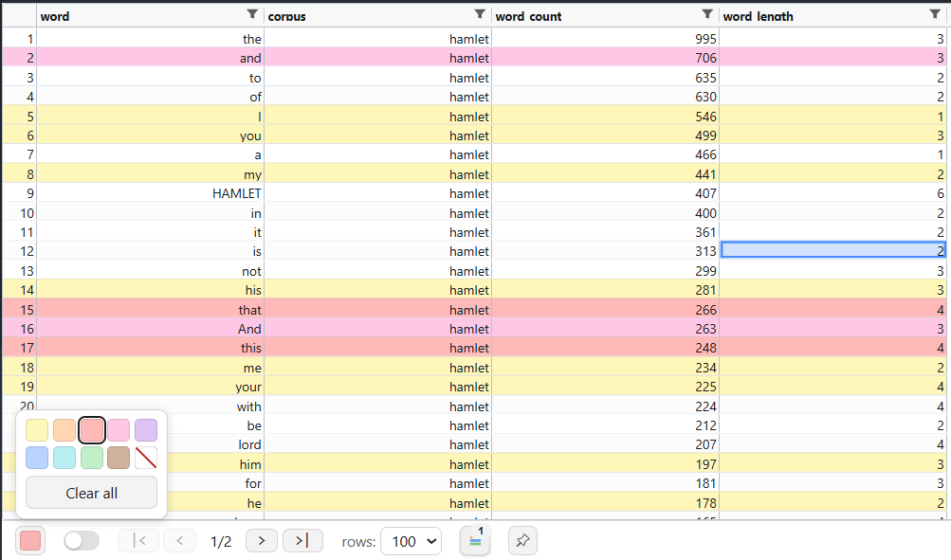951x560 pixels.
Task: Select word count cell 197
Action: pyautogui.click(x=605, y=464)
